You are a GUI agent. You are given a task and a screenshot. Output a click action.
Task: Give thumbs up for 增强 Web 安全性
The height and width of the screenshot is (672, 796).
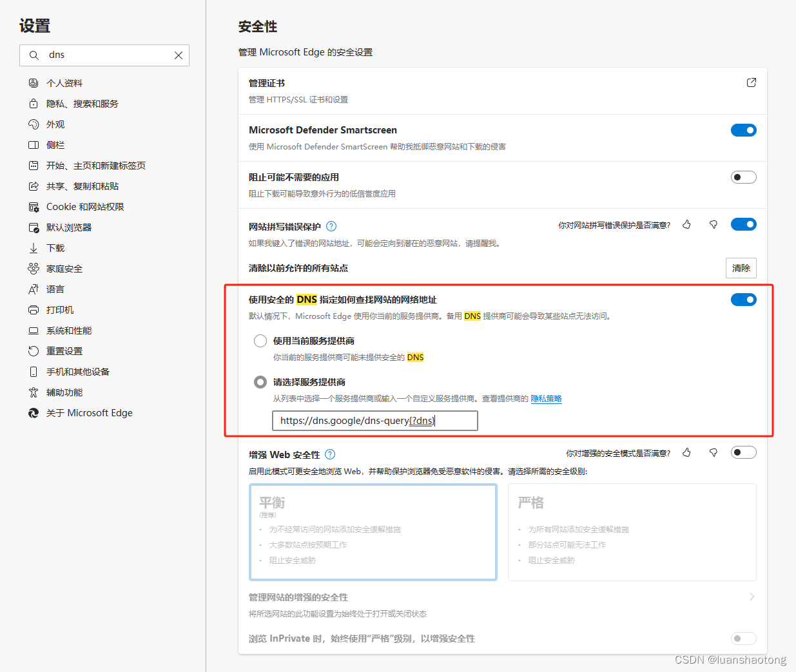(687, 452)
